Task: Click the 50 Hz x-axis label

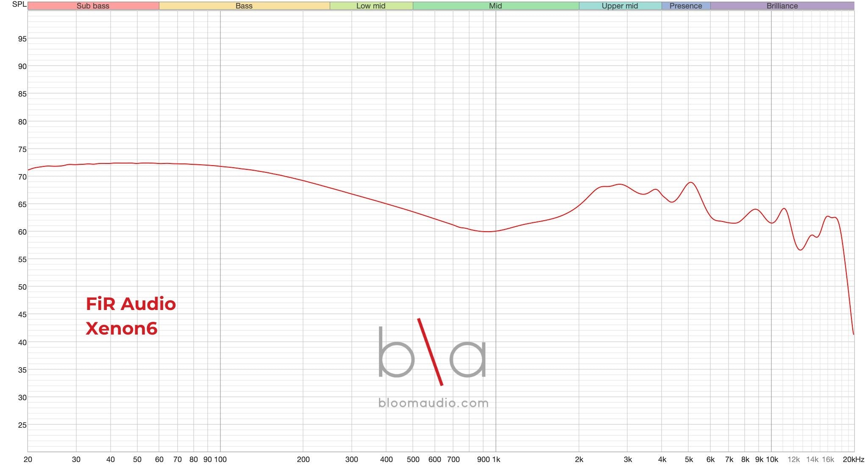Action: click(137, 459)
